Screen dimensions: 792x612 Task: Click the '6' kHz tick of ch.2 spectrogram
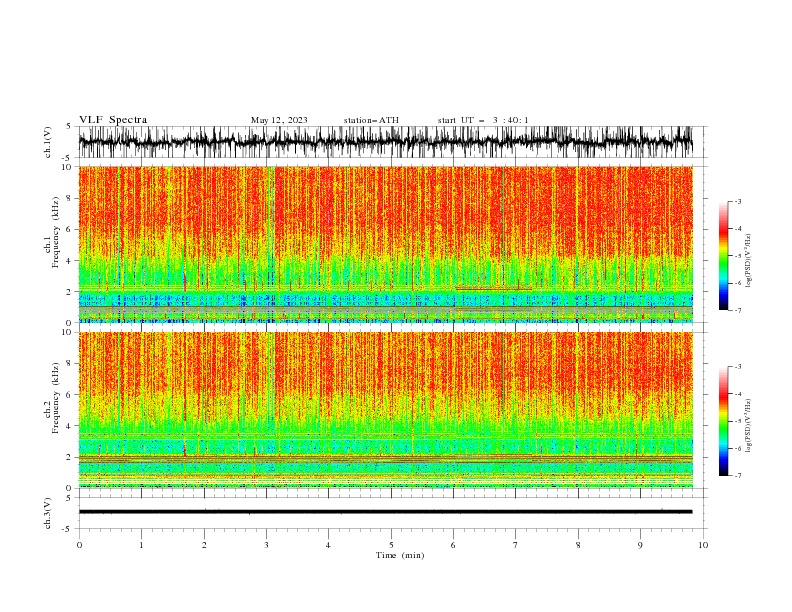click(x=70, y=395)
